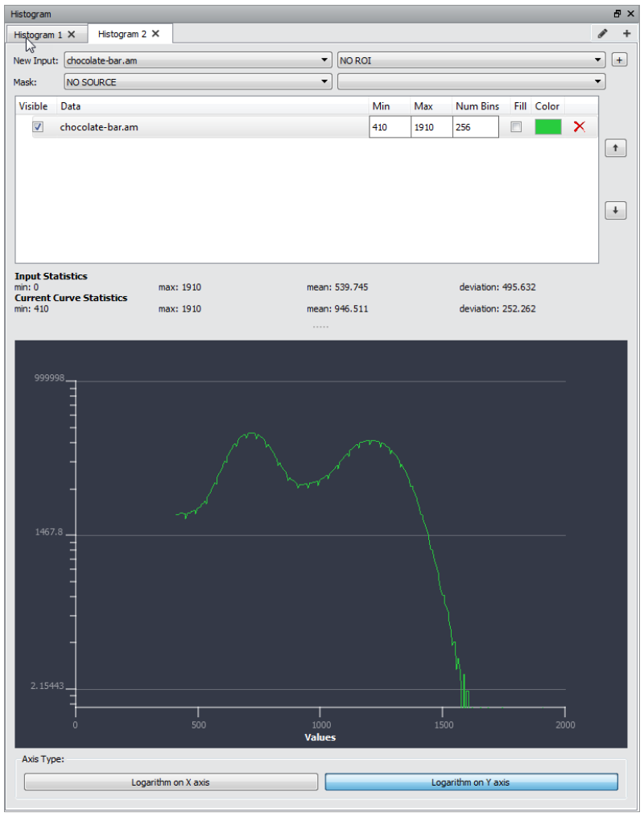Viewport: 644px width, 817px height.
Task: Close the Histogram 1 tab
Action: [x=72, y=35]
